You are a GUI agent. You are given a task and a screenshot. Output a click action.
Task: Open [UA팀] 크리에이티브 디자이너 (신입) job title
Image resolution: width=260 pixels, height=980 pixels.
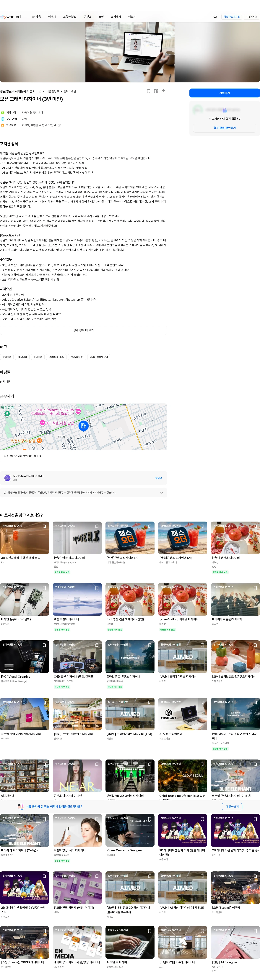129,734
